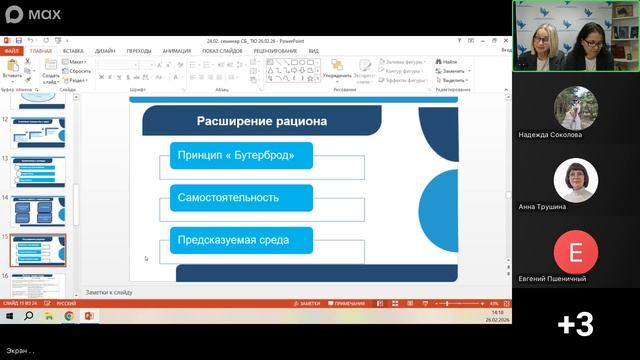Collapse the ribbon with the chevron arrow
Screen dimensions: 640x360
point(506,89)
